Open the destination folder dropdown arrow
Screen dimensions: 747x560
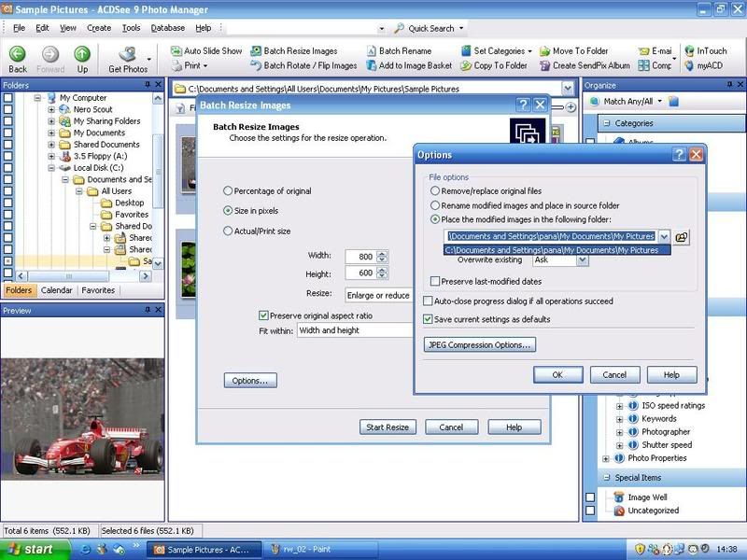664,237
